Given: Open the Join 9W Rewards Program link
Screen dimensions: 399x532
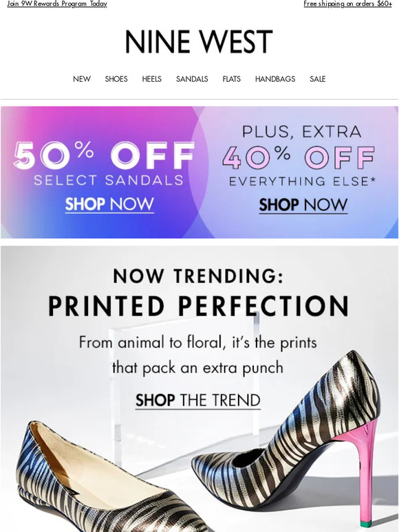Looking at the screenshot, I should [57, 4].
